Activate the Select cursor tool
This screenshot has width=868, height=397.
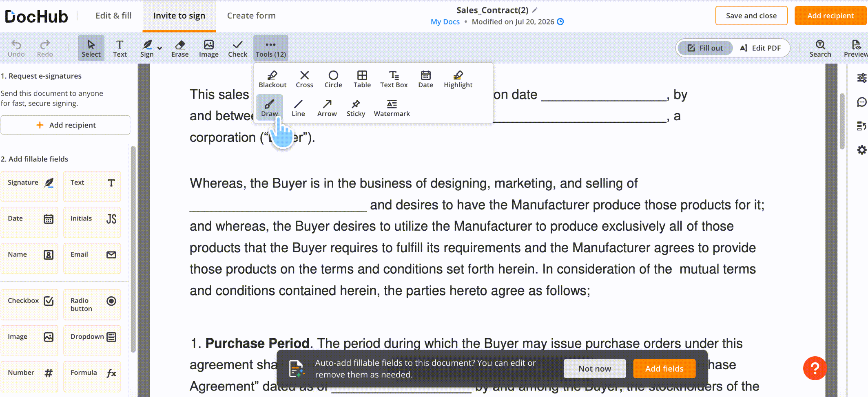point(91,48)
